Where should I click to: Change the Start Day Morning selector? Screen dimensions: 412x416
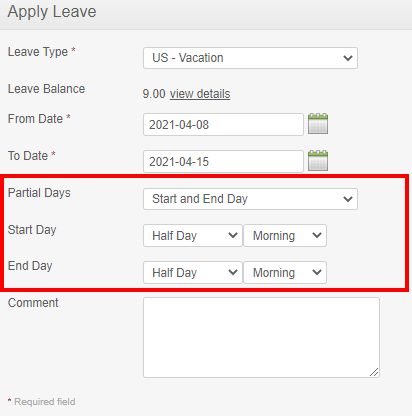click(x=285, y=236)
